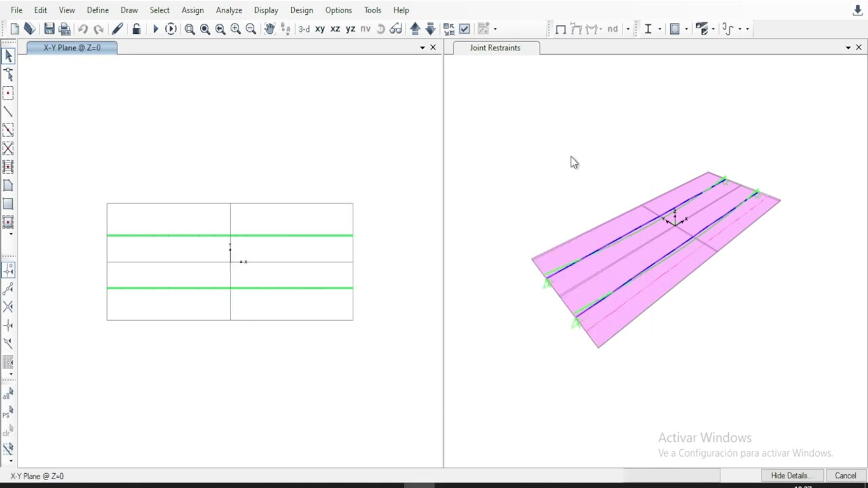Open the Define menu
The image size is (868, 488).
click(x=98, y=10)
